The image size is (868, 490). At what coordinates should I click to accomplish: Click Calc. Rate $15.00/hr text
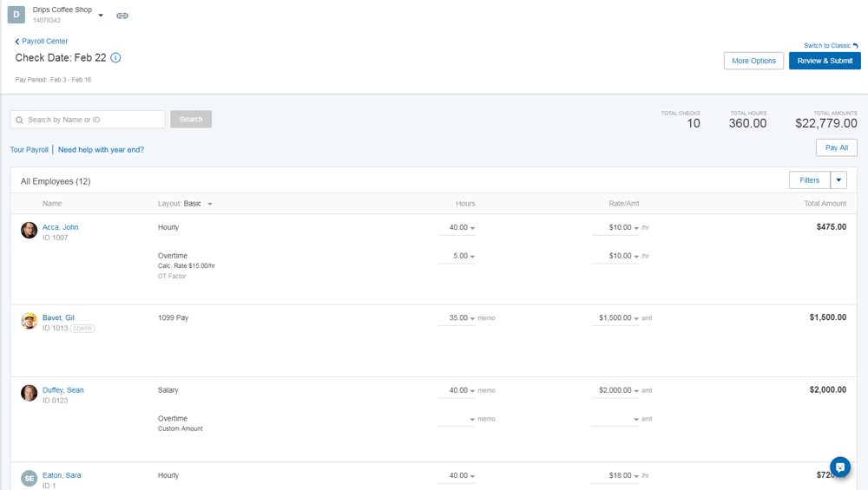(x=186, y=266)
